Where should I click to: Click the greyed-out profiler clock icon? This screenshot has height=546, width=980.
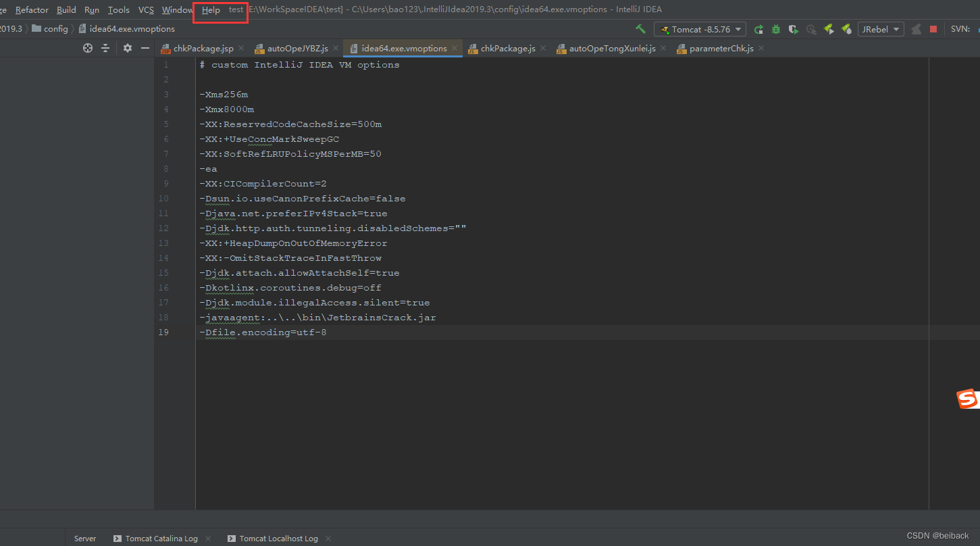(x=811, y=29)
